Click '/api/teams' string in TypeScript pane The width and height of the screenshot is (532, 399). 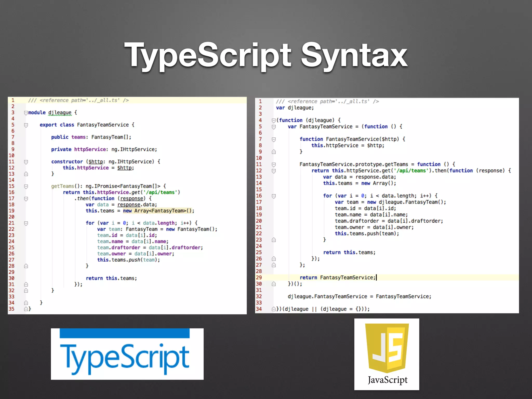[x=160, y=192]
